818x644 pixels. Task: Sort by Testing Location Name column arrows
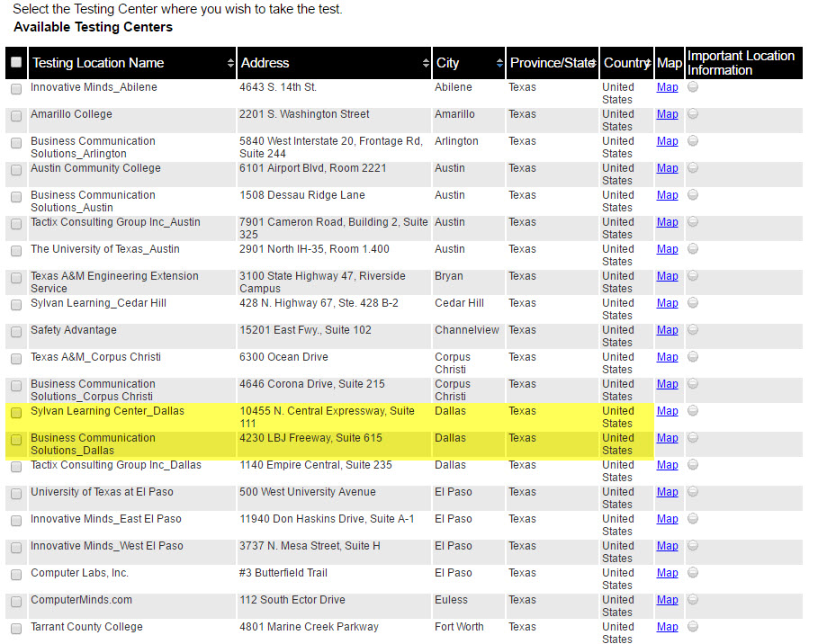coord(230,63)
